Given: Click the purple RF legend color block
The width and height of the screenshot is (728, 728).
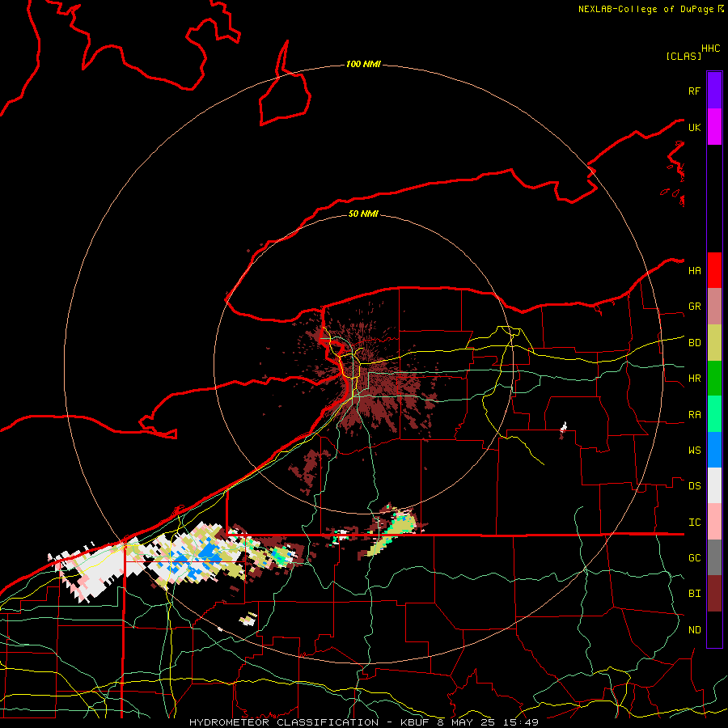Looking at the screenshot, I should [x=714, y=91].
